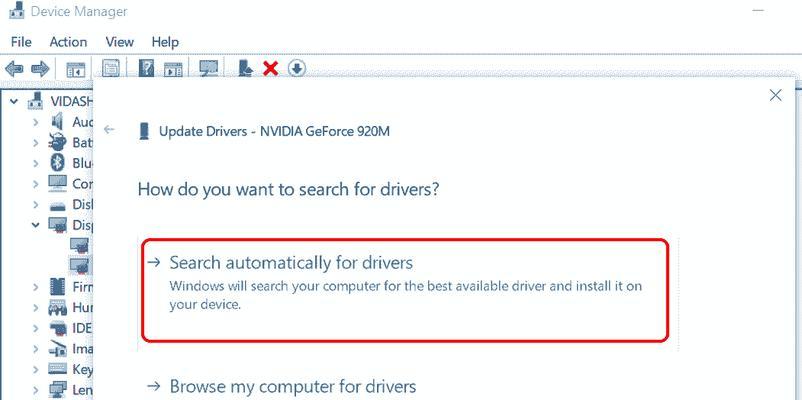This screenshot has width=802, height=400.
Task: Select the second display adapter device icon
Action: click(79, 265)
